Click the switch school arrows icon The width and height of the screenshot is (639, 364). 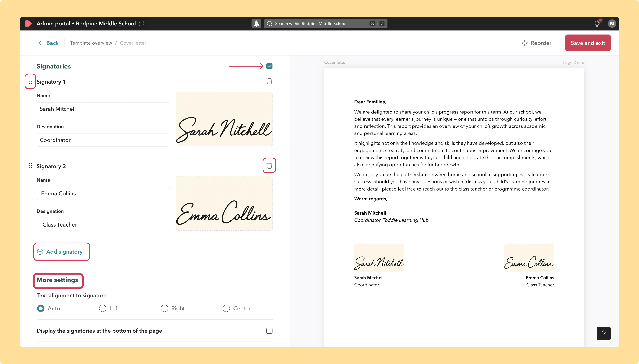pos(142,24)
